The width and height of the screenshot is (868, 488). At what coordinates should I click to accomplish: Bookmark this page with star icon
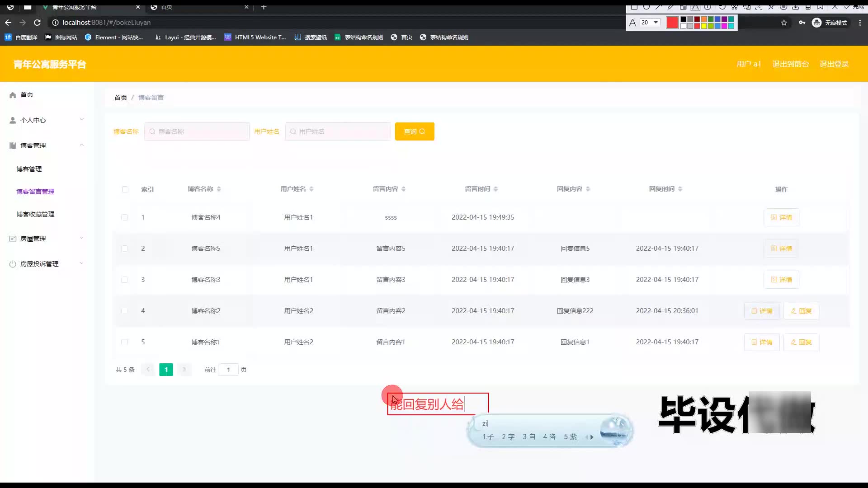point(784,23)
